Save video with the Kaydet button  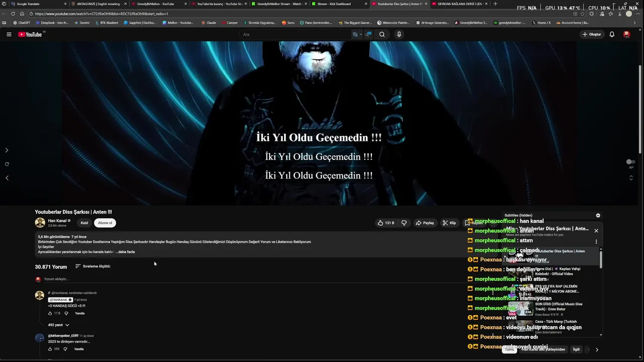[474, 223]
